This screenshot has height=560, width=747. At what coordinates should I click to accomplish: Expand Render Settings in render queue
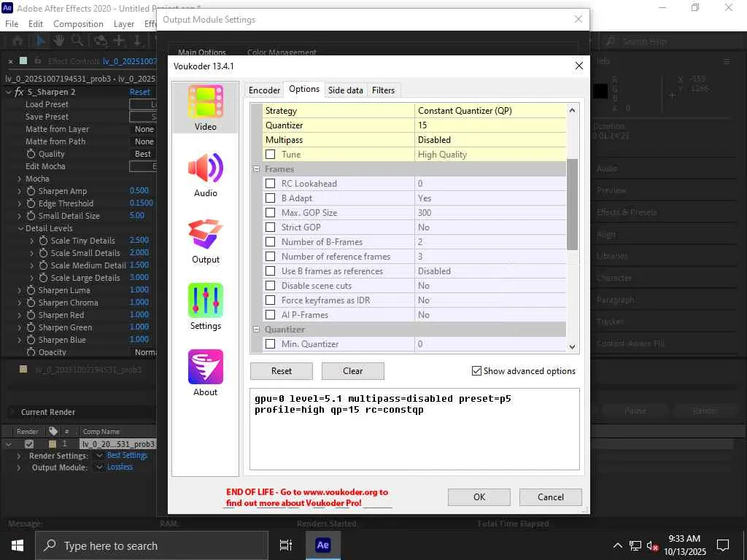pos(19,456)
